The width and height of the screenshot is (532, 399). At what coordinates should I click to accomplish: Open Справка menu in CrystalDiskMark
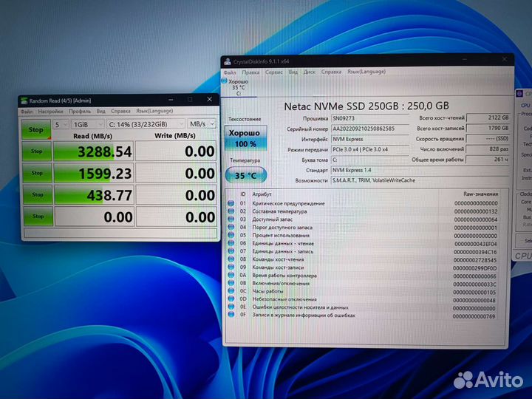tap(120, 111)
